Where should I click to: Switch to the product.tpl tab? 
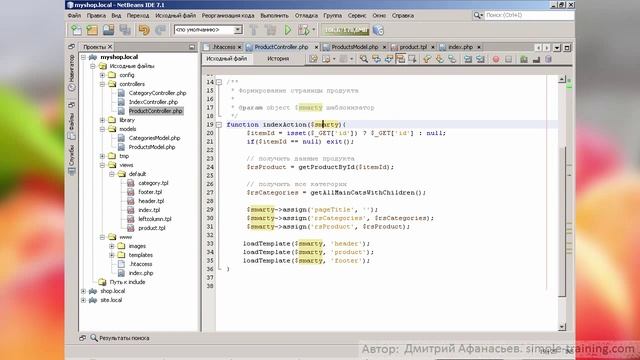413,47
